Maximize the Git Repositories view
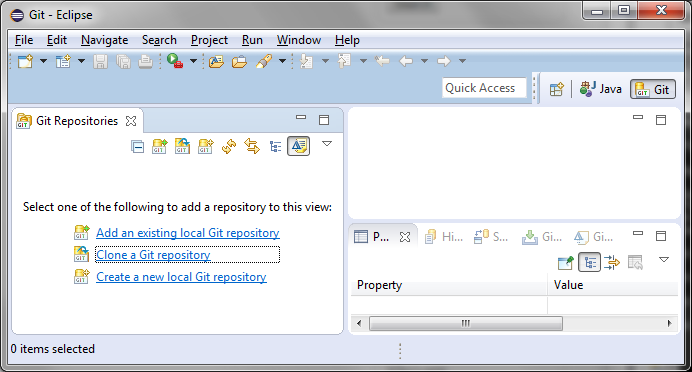692x372 pixels. (x=324, y=120)
